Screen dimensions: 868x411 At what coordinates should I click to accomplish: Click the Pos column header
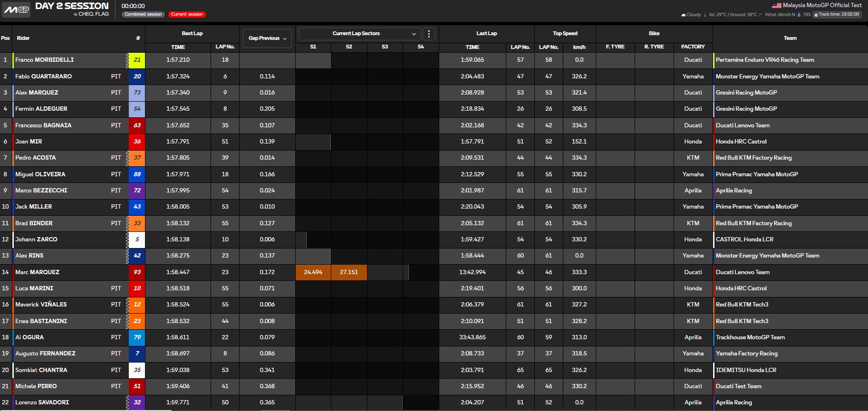5,38
